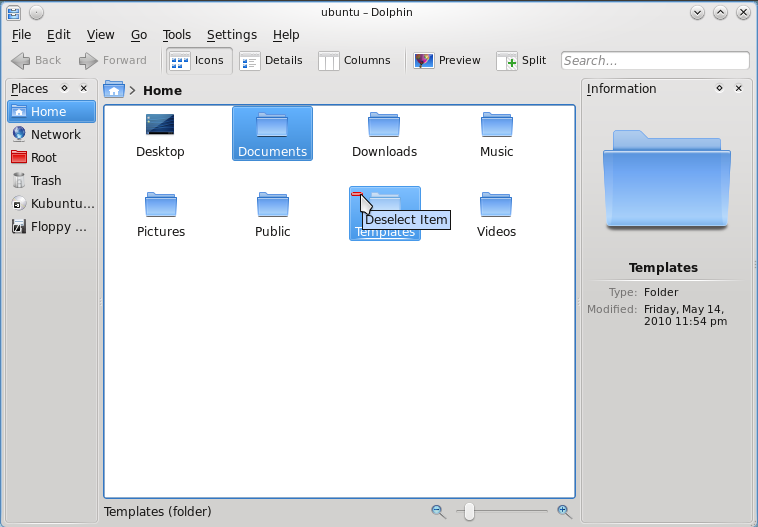Image resolution: width=758 pixels, height=527 pixels.
Task: Switch to Icons view mode
Action: pos(198,60)
